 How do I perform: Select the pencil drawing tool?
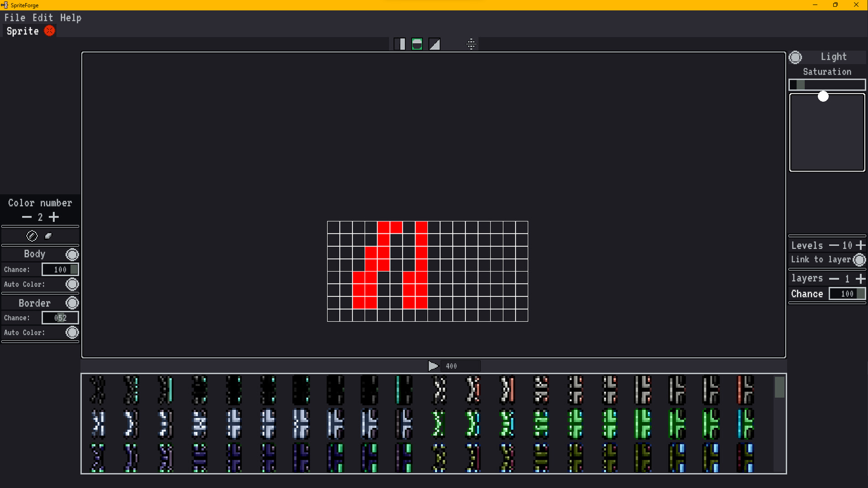pyautogui.click(x=32, y=236)
